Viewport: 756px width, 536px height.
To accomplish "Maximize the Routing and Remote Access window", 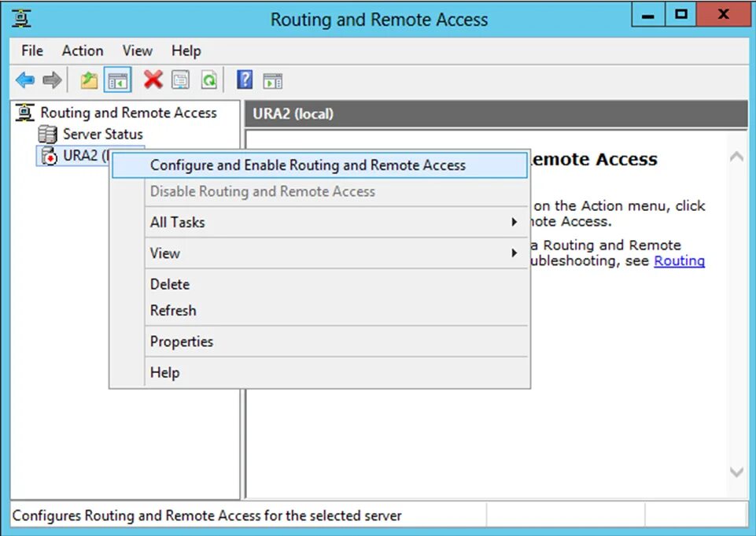I will [680, 15].
